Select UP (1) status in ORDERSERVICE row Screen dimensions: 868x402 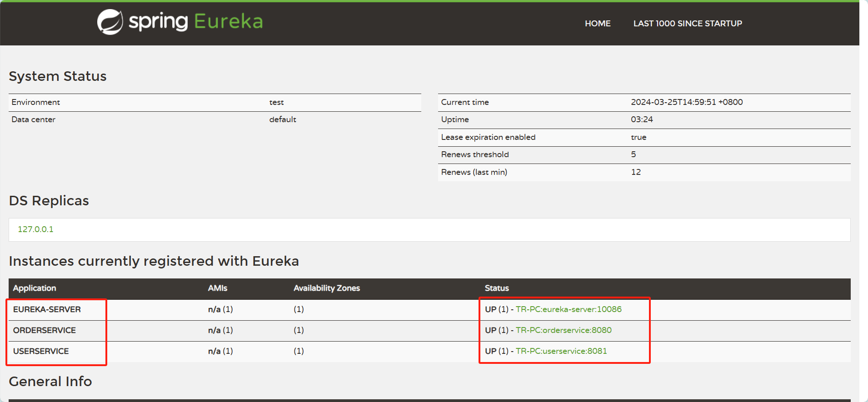[x=496, y=330]
